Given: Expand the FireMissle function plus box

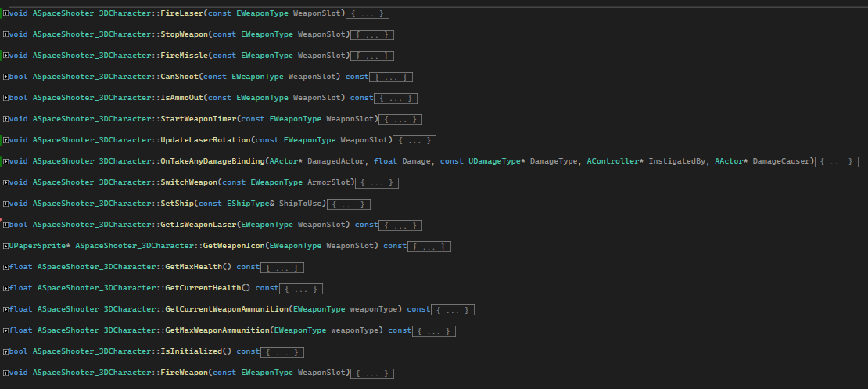Looking at the screenshot, I should [5, 56].
